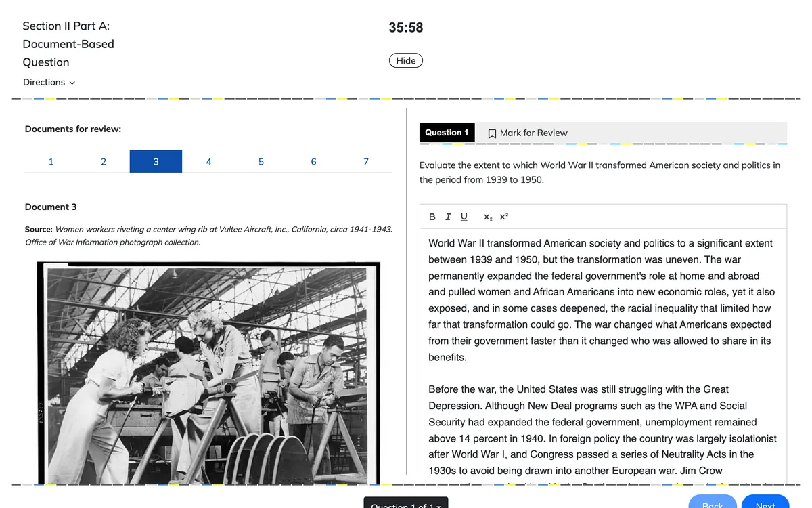The image size is (812, 508).
Task: Click the Question 1 label
Action: click(x=447, y=133)
